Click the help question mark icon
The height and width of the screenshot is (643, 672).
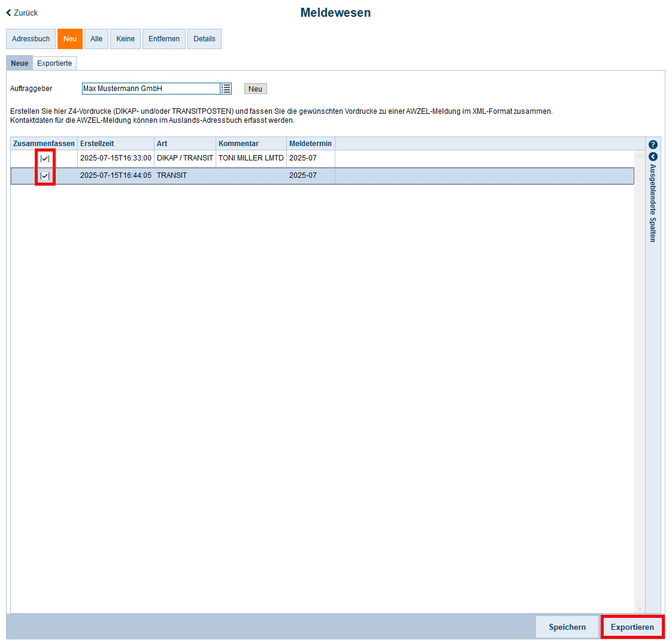click(x=653, y=145)
